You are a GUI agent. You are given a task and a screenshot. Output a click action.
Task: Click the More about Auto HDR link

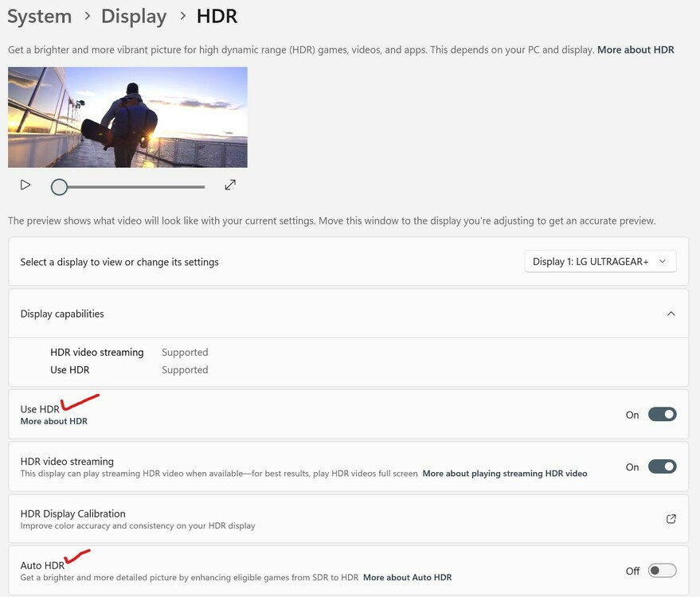[407, 577]
